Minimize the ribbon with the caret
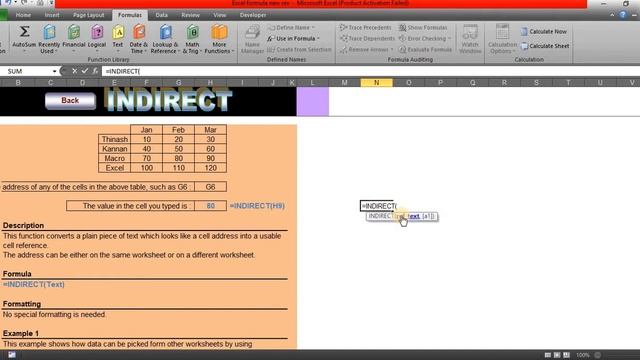The width and height of the screenshot is (640, 360). coord(612,15)
